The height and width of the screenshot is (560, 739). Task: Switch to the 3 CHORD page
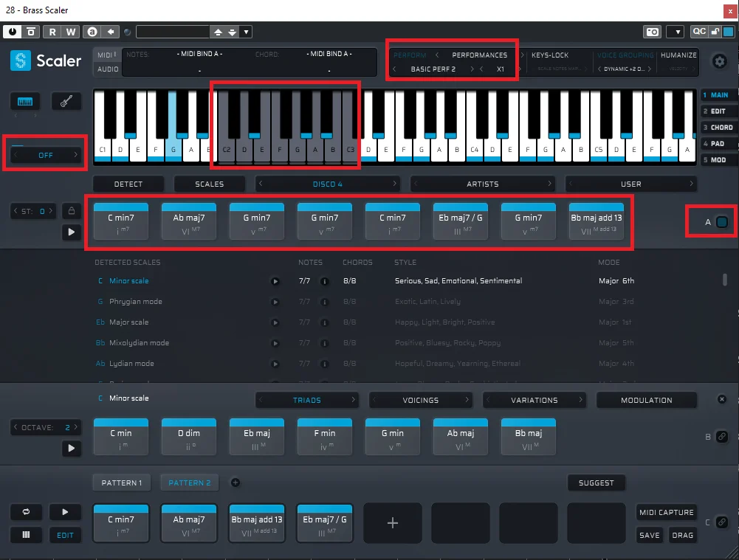click(x=718, y=127)
